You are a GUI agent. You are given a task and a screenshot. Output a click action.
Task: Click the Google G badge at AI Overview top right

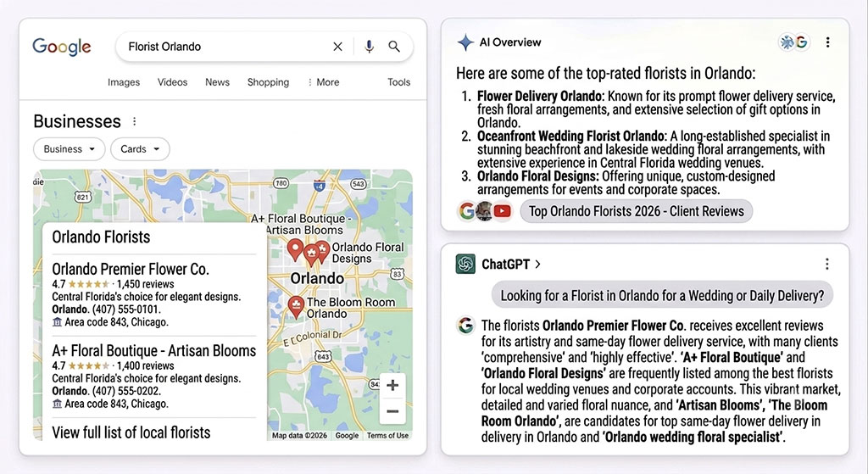point(801,42)
